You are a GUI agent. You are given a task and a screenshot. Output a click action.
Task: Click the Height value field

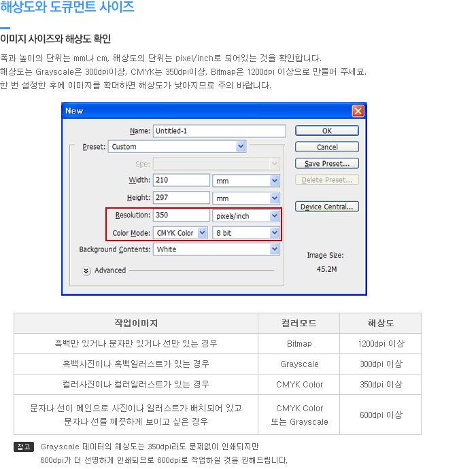(x=182, y=198)
